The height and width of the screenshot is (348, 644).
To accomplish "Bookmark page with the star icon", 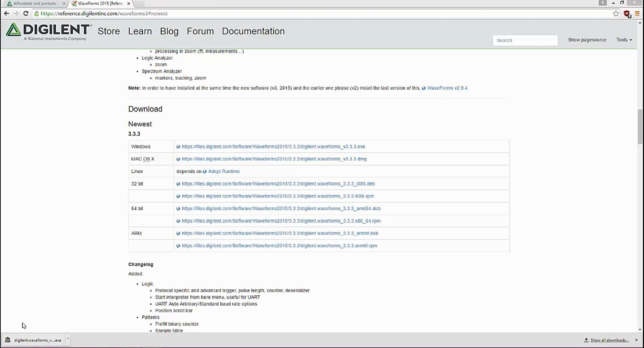I will 616,13.
